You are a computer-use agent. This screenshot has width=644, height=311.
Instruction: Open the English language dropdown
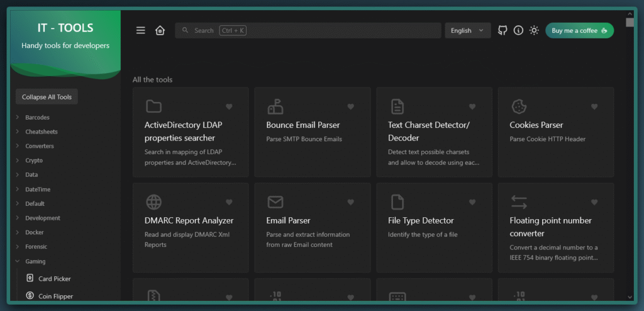467,30
